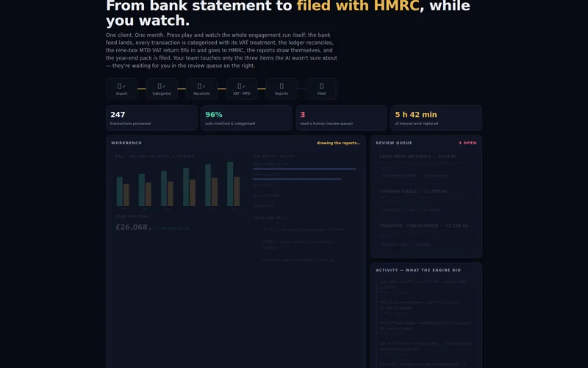588x368 pixels.
Task: Click the 'filed with HMRC' highlighted headline text
Action: point(358,6)
